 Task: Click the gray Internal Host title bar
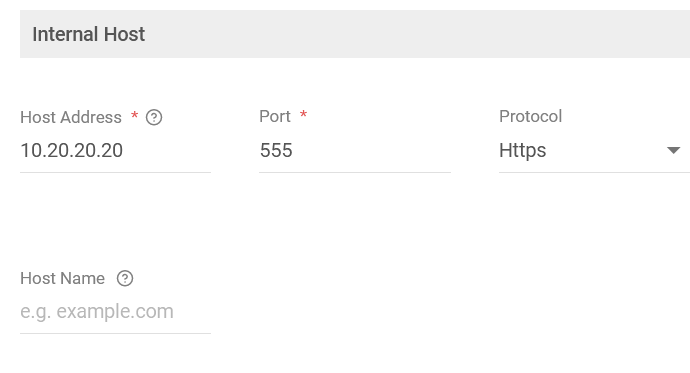355,34
